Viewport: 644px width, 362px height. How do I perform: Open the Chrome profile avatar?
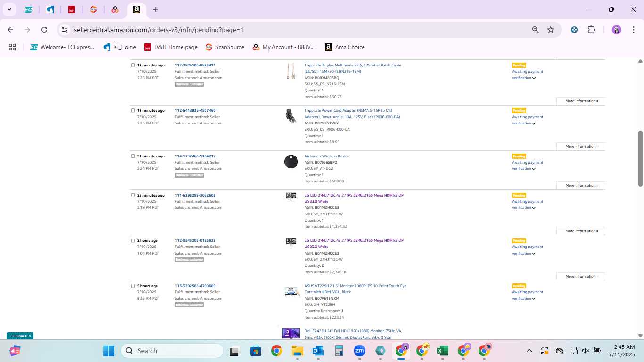pos(617,30)
